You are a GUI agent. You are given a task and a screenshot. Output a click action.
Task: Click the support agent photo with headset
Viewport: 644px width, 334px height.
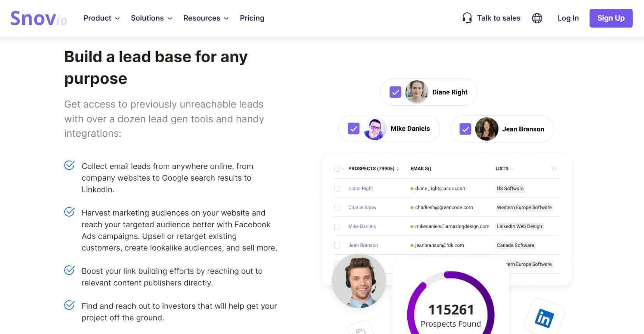[x=359, y=281]
